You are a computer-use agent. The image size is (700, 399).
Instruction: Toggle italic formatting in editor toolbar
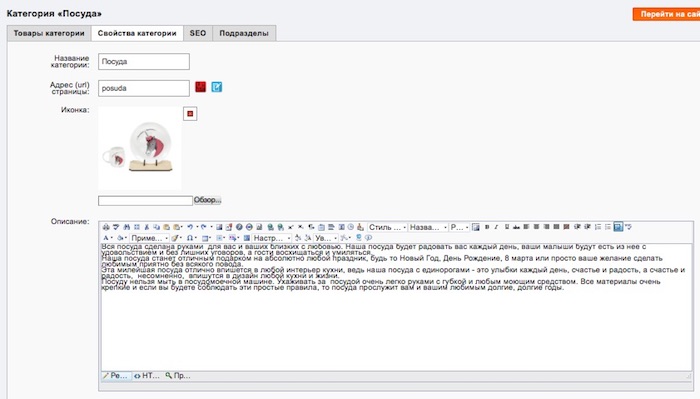(x=496, y=227)
